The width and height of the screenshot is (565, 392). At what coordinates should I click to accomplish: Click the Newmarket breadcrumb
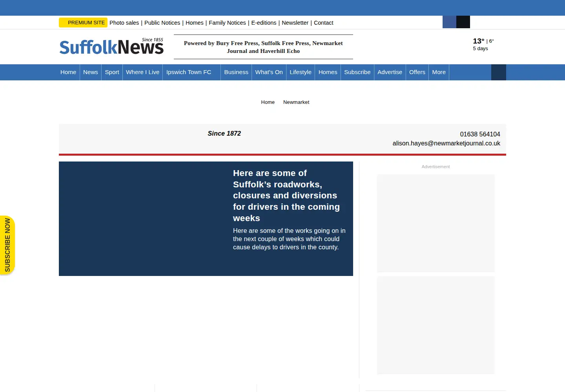[x=296, y=102]
